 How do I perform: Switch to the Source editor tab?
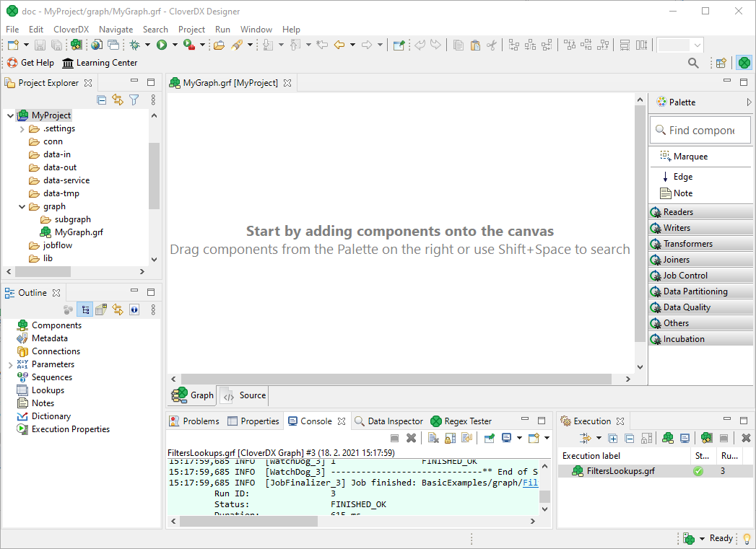243,395
